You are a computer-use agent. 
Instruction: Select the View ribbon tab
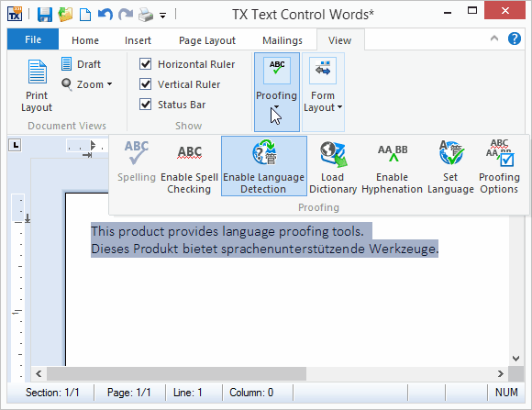click(340, 40)
